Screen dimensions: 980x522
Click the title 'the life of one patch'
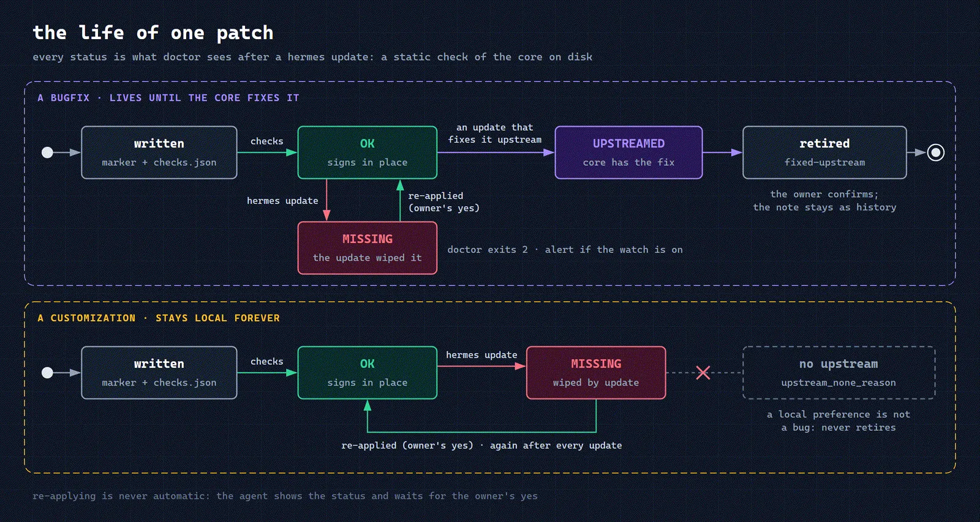(153, 32)
